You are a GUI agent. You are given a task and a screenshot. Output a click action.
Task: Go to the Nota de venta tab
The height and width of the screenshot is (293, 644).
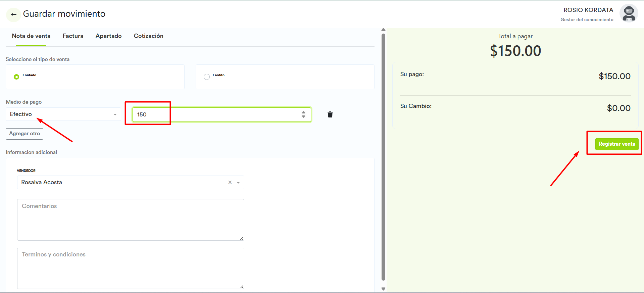[x=31, y=36]
